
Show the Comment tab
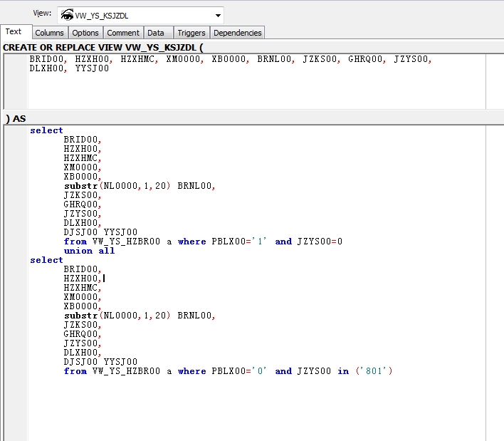pyautogui.click(x=123, y=33)
